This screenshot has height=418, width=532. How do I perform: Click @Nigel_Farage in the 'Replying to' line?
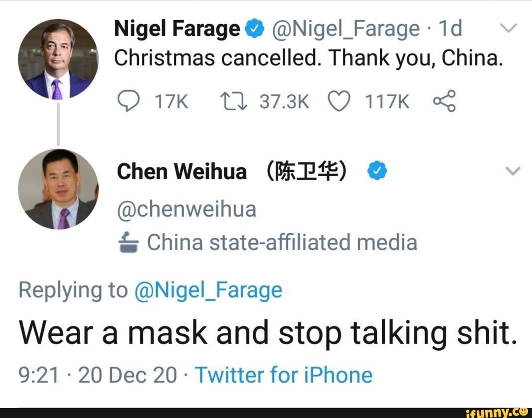[208, 290]
